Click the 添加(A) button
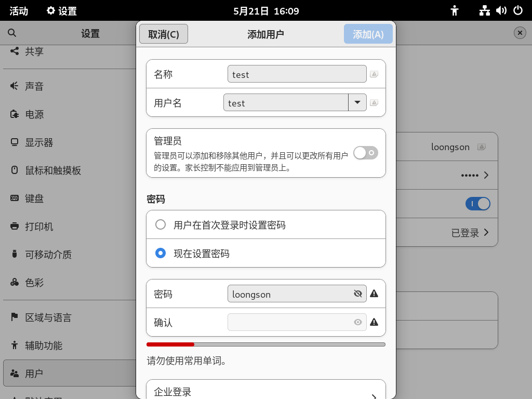 pos(368,34)
